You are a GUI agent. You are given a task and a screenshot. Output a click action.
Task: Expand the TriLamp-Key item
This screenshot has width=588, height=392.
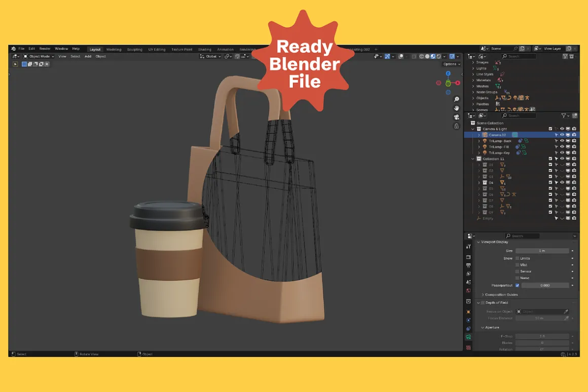pyautogui.click(x=479, y=153)
